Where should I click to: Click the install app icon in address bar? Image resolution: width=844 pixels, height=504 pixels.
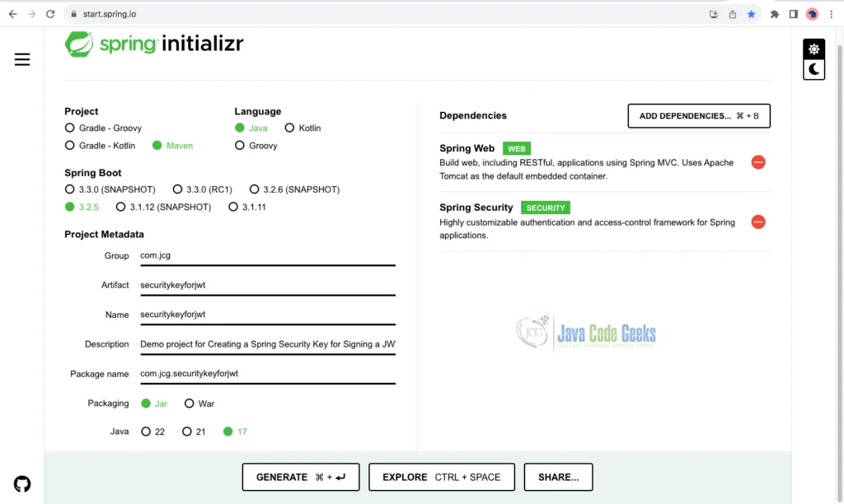coord(714,14)
